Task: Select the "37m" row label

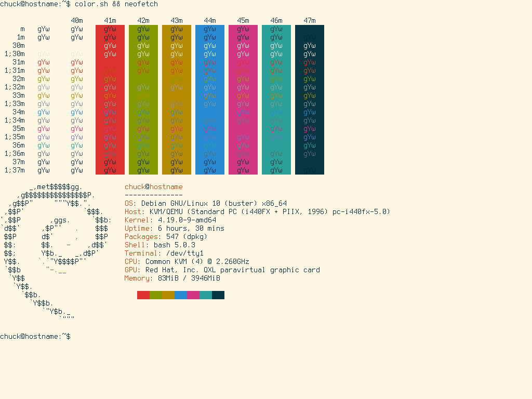Action: click(19, 162)
